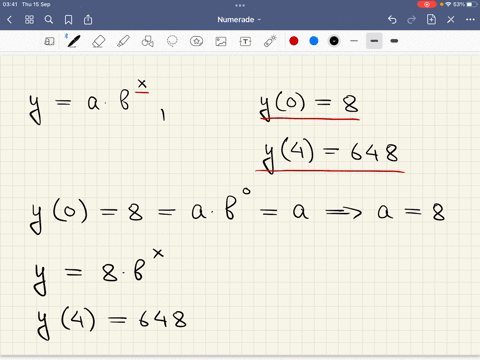Select the Text box tool

pos(245,41)
